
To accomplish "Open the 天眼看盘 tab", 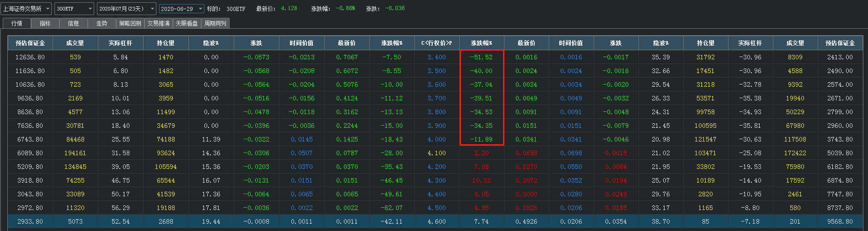I will click(x=187, y=23).
